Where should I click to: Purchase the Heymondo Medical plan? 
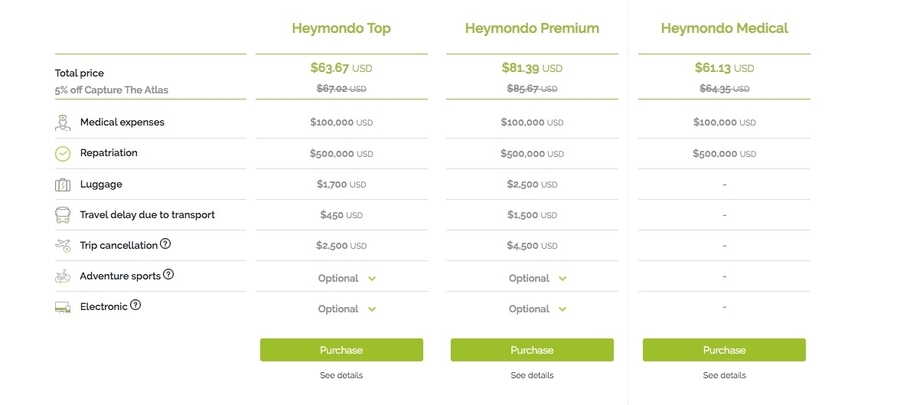[724, 350]
